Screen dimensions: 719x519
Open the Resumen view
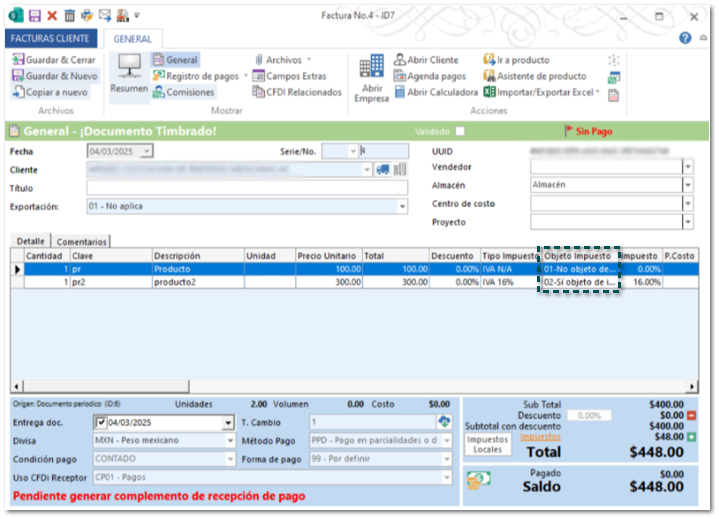coord(129,75)
